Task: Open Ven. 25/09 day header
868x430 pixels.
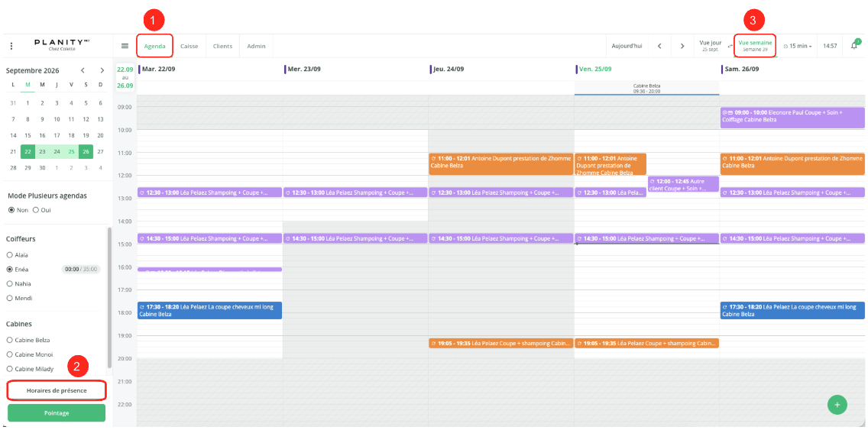Action: 594,70
